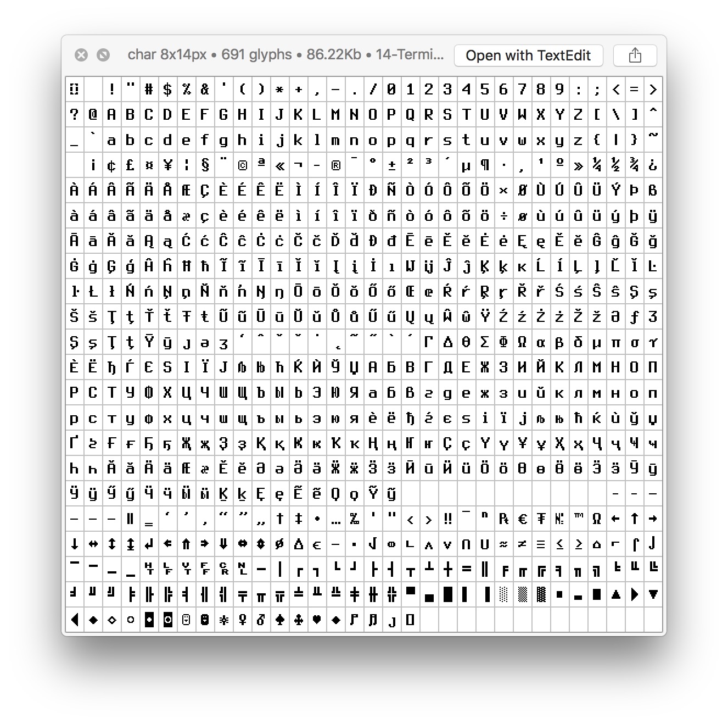Click the Share button in title bar
This screenshot has height=724, width=728.
635,55
